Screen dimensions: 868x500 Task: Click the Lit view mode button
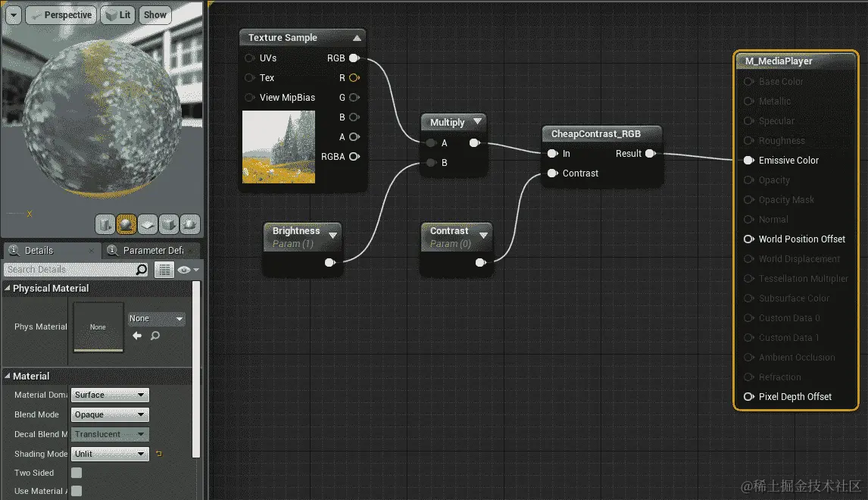point(118,15)
